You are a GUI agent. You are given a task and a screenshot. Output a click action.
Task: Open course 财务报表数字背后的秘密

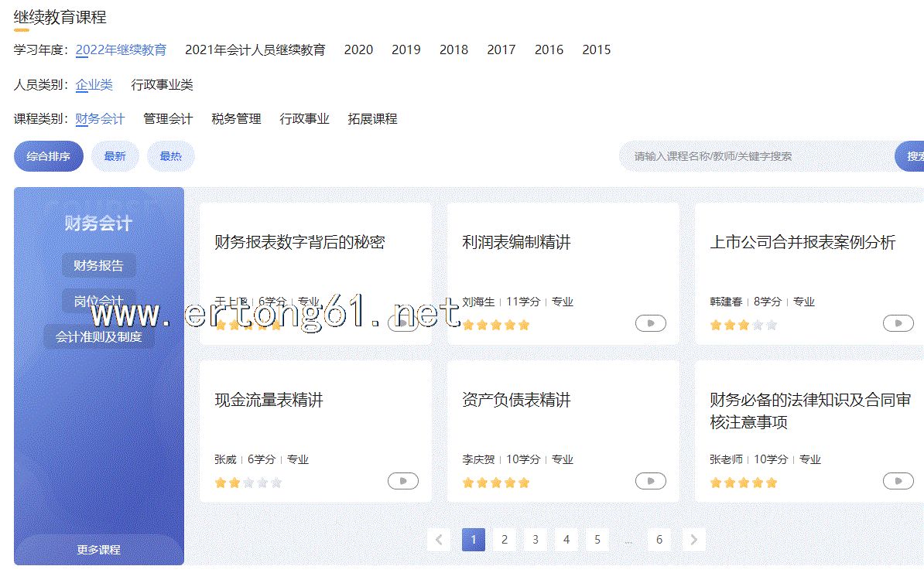tap(299, 242)
